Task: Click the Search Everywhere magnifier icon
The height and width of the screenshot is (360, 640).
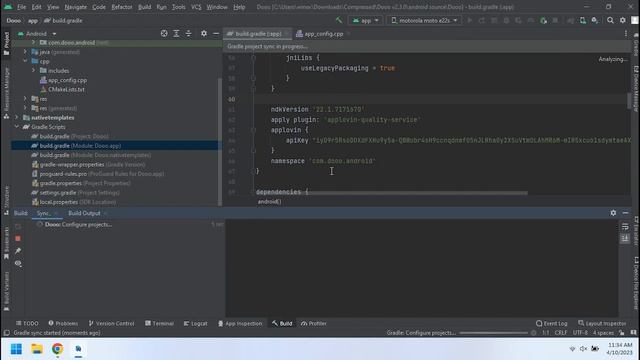Action: [x=610, y=20]
